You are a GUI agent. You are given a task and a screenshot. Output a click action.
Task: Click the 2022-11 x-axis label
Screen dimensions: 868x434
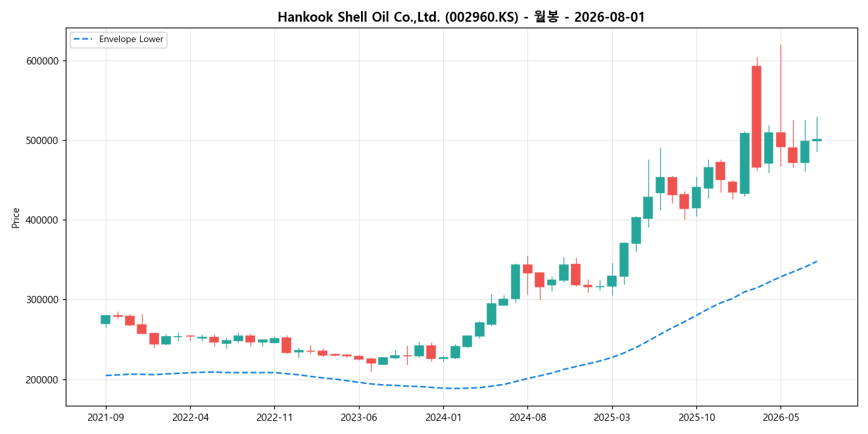pyautogui.click(x=274, y=417)
